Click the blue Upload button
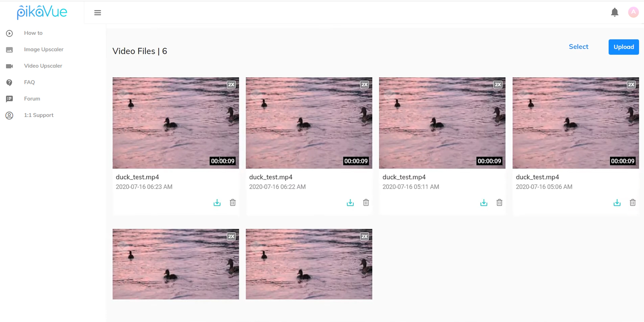The height and width of the screenshot is (322, 644). (623, 47)
